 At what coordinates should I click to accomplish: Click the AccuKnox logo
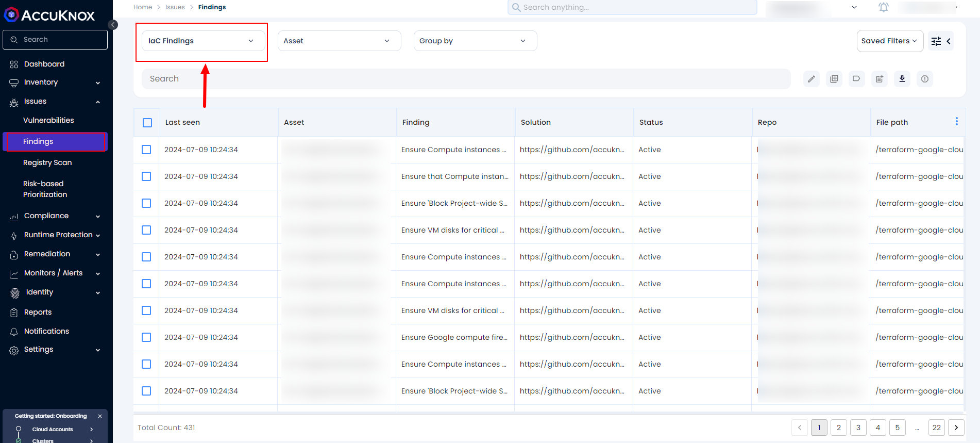49,15
